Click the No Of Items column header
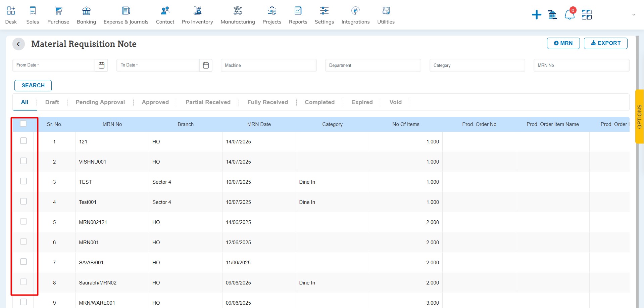Viewport: 644px width, 308px height. point(406,124)
